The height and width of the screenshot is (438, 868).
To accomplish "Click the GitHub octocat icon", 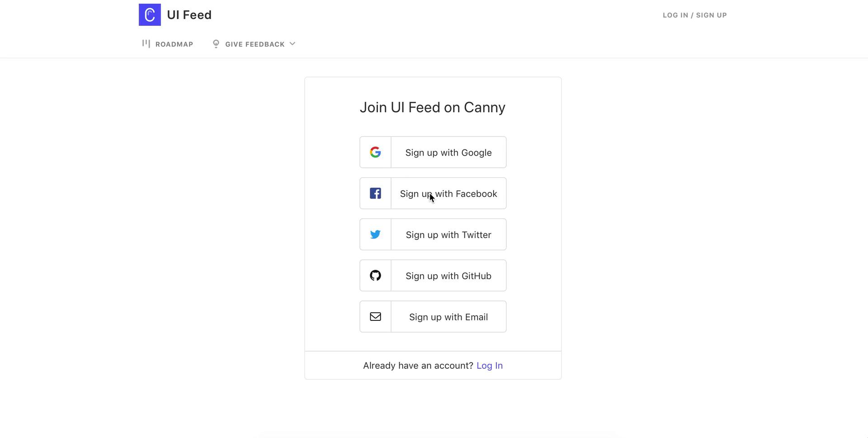I will tap(376, 276).
